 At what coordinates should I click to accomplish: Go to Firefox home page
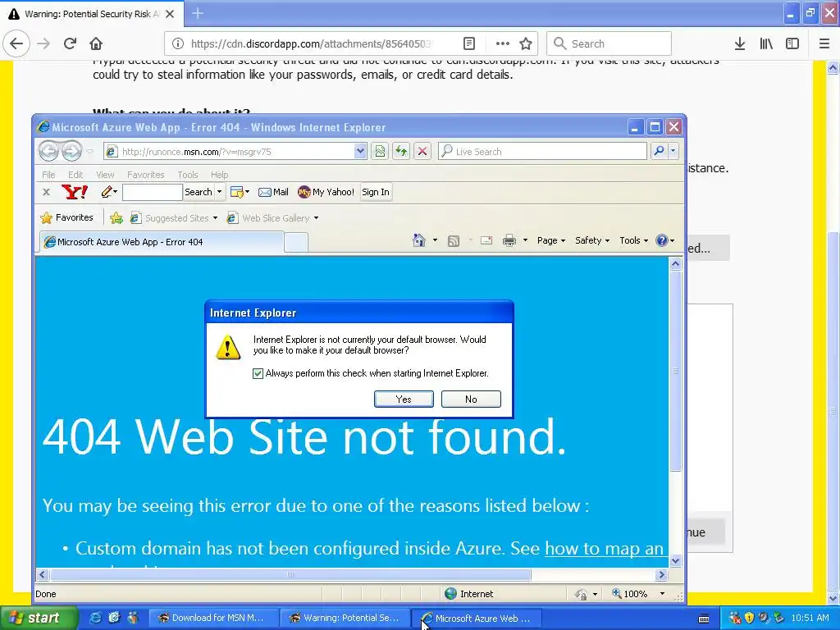[x=96, y=44]
